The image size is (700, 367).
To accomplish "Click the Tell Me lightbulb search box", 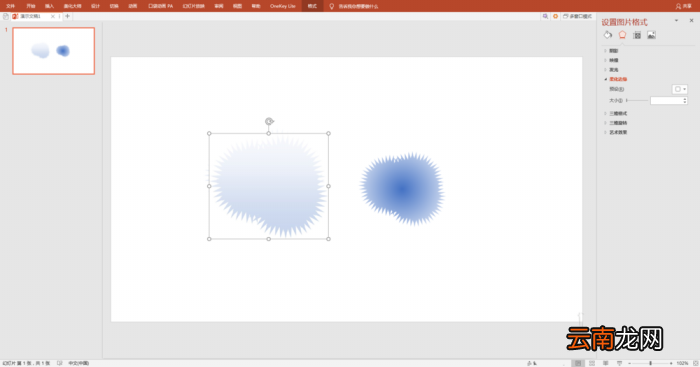I will pos(354,6).
